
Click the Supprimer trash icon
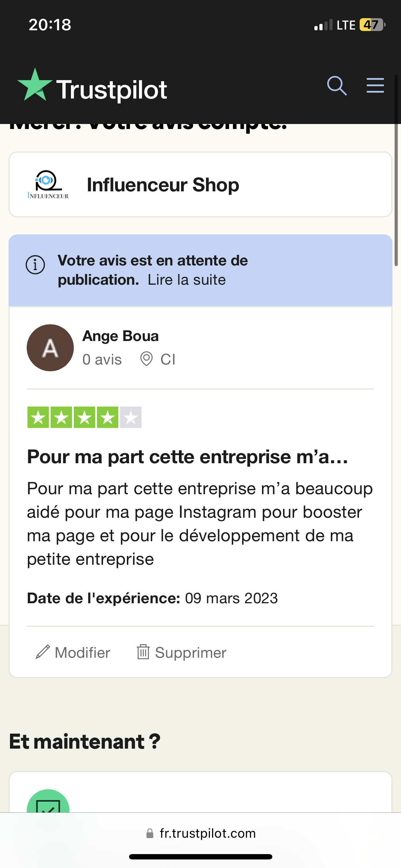coord(143,652)
